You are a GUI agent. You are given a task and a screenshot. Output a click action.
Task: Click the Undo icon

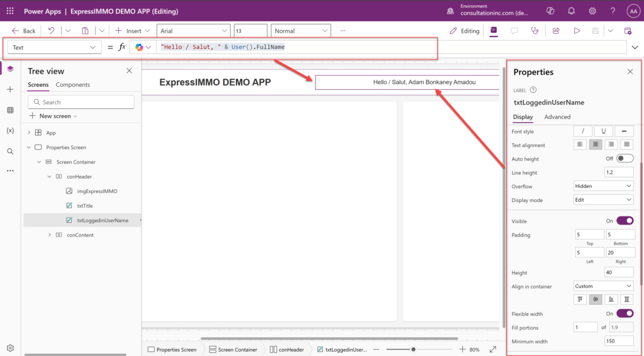click(52, 31)
